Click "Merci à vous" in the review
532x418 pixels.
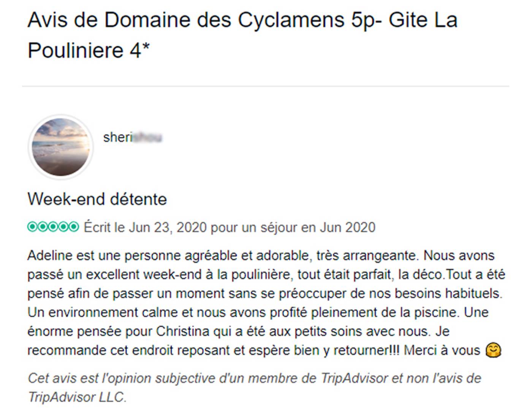[x=442, y=350]
